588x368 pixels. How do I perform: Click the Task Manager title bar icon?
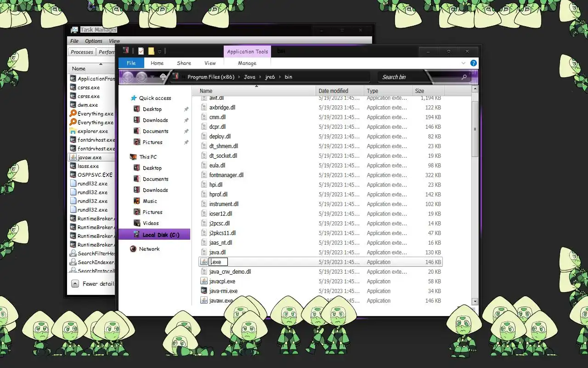coord(74,30)
